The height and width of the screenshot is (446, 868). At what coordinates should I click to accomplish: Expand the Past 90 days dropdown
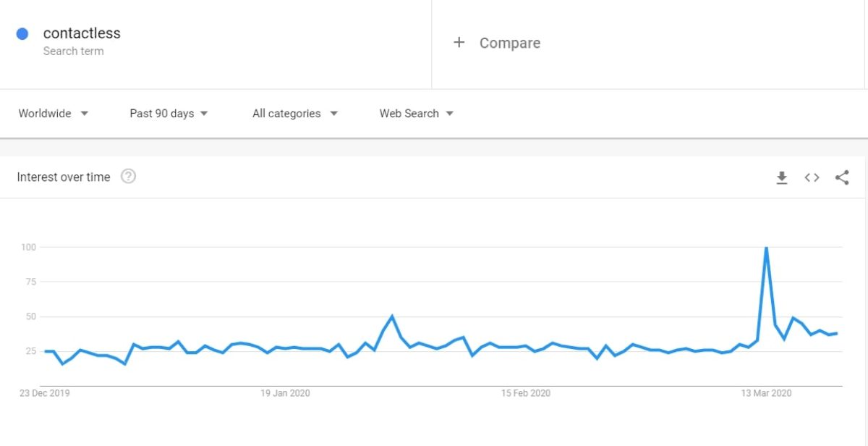(169, 114)
